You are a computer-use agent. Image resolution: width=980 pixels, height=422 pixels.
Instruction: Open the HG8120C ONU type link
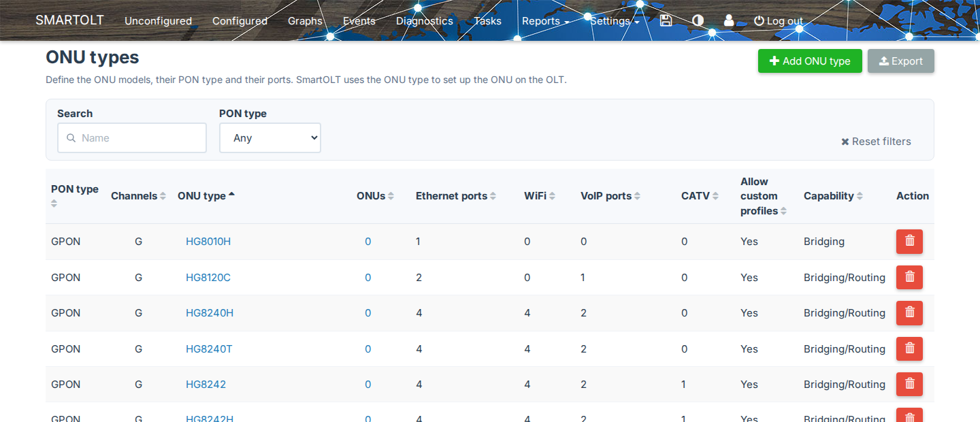(x=208, y=278)
